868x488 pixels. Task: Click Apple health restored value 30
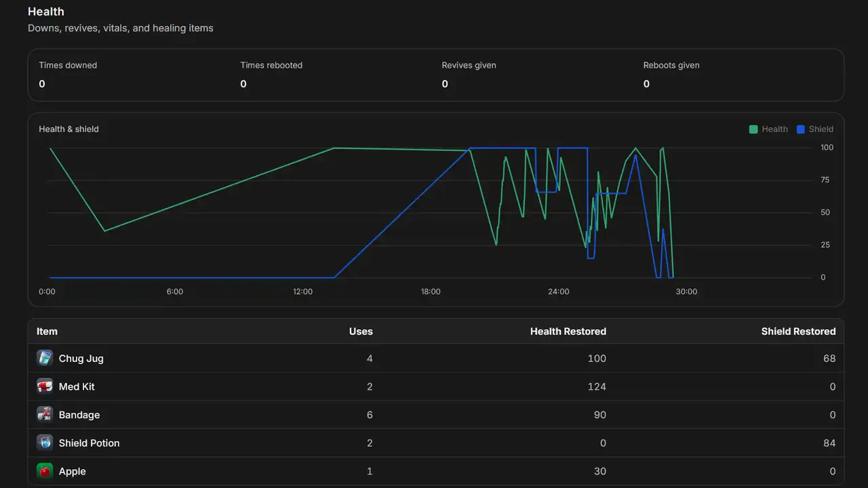coord(600,471)
